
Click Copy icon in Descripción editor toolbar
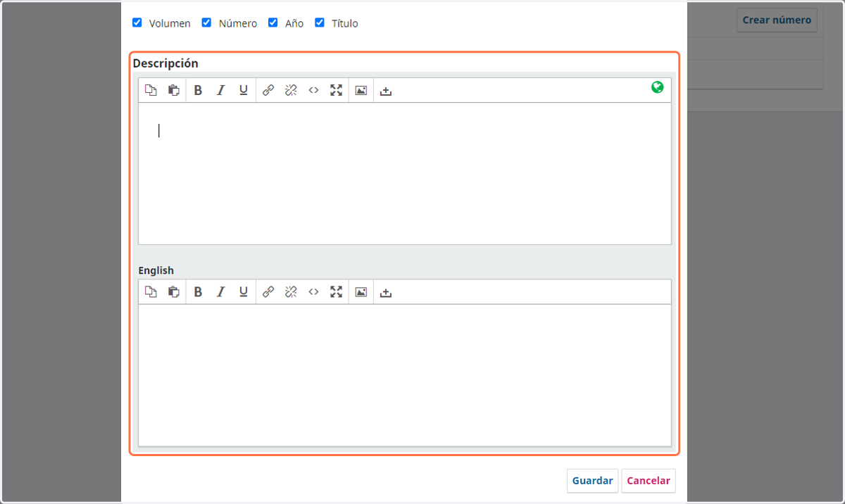[x=151, y=90]
